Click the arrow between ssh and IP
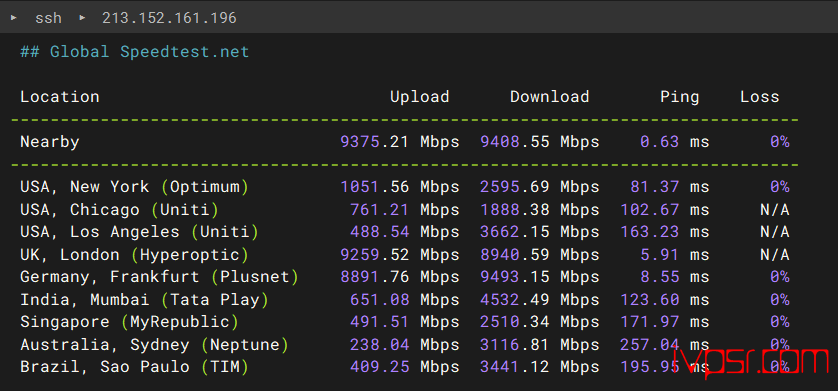 (x=82, y=18)
